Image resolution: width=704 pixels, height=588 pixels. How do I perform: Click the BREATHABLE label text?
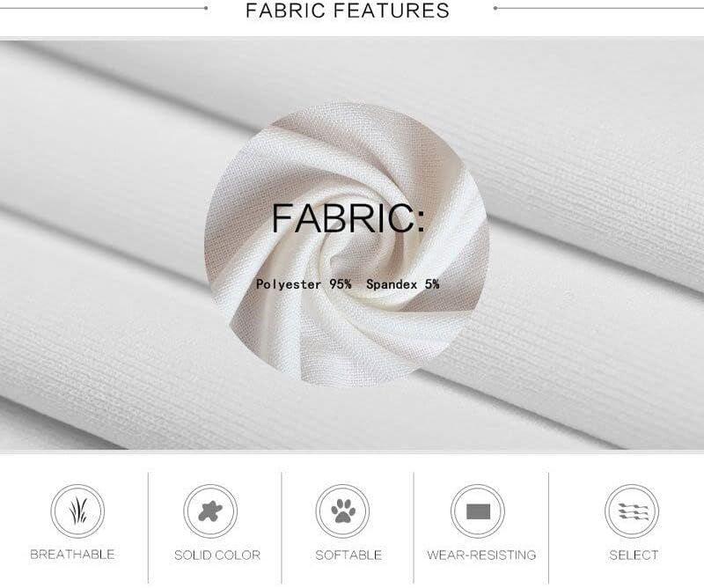pyautogui.click(x=72, y=555)
